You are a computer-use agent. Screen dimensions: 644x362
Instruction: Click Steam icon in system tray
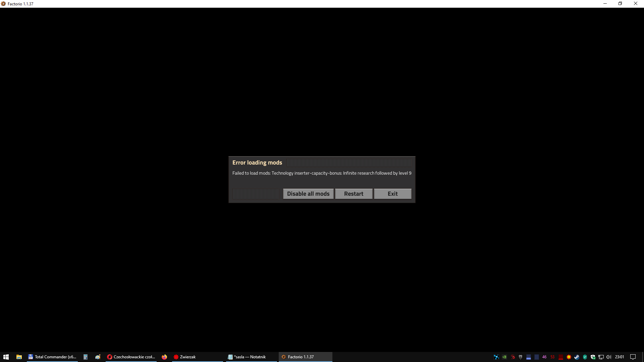[577, 357]
